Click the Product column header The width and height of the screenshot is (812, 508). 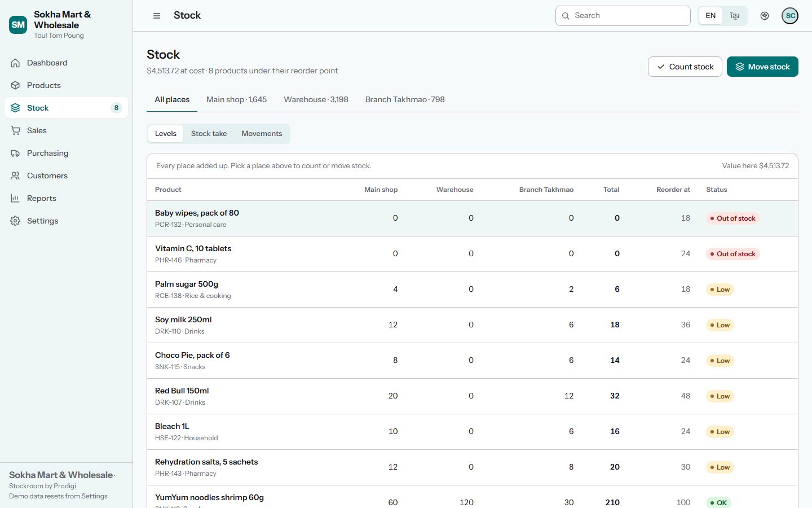tap(168, 190)
